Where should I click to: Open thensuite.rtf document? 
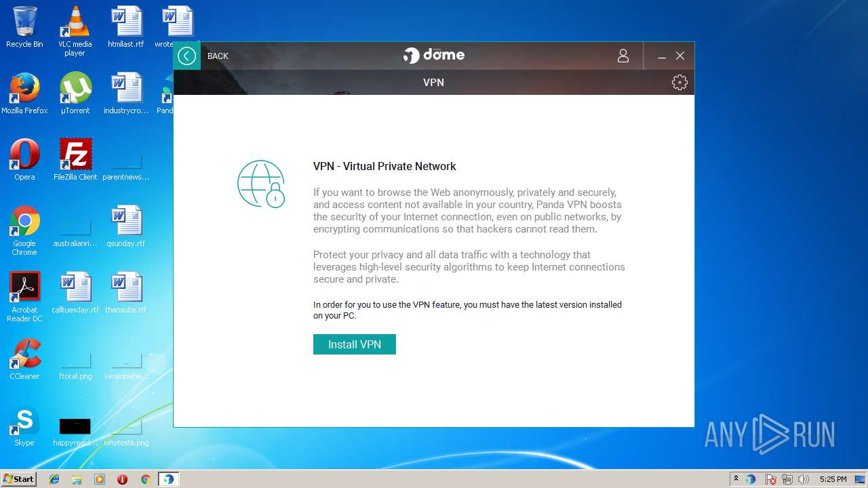coord(126,293)
